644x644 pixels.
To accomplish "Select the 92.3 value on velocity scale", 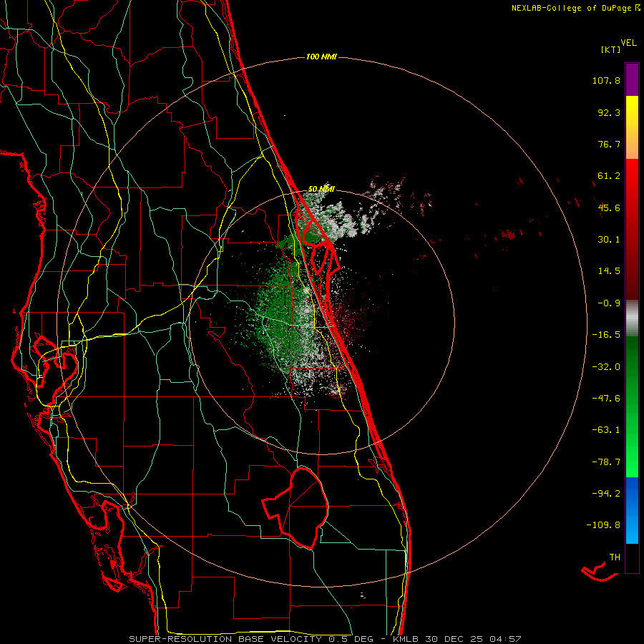I will pos(609,112).
